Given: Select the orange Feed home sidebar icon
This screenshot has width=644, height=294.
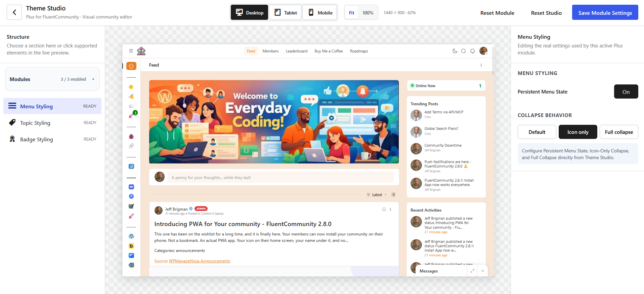Looking at the screenshot, I should point(131,66).
